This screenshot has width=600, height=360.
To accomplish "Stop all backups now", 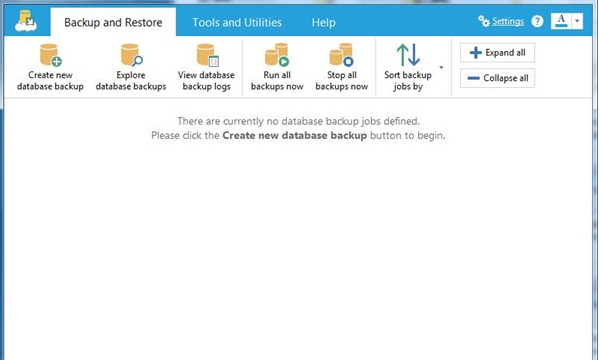I will 342,67.
